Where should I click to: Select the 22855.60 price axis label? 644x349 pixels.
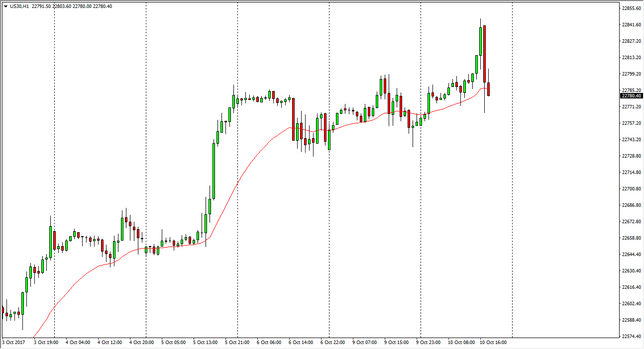pos(631,8)
